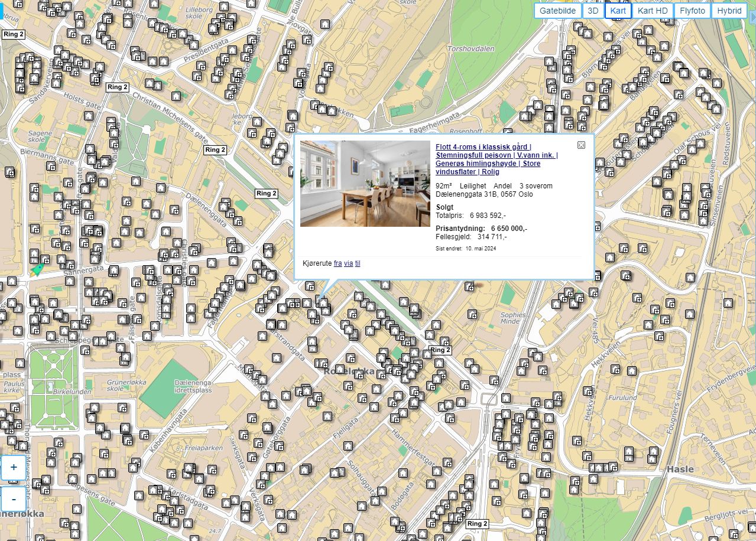
Task: Zoom out with the minus button
Action: click(x=14, y=500)
